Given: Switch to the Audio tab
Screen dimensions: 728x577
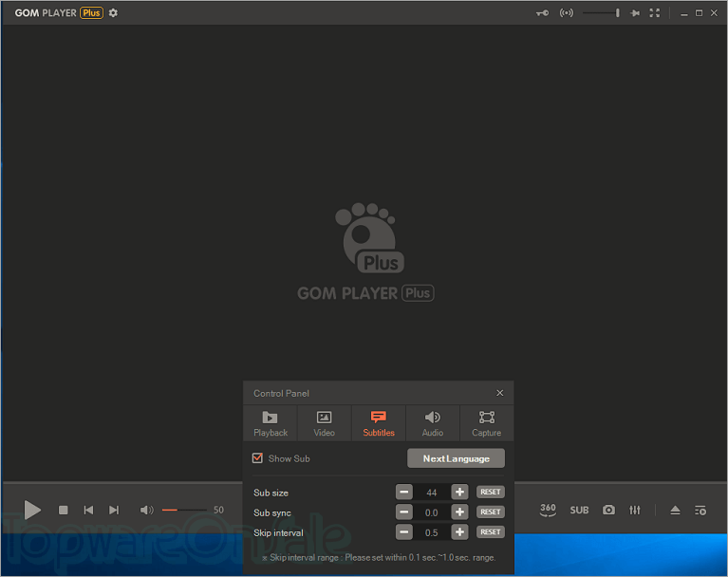Looking at the screenshot, I should 432,423.
